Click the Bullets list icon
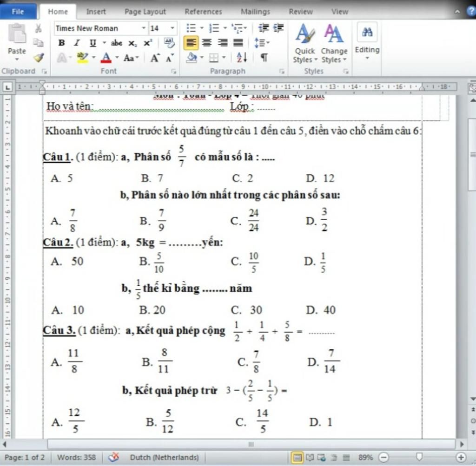 (191, 28)
